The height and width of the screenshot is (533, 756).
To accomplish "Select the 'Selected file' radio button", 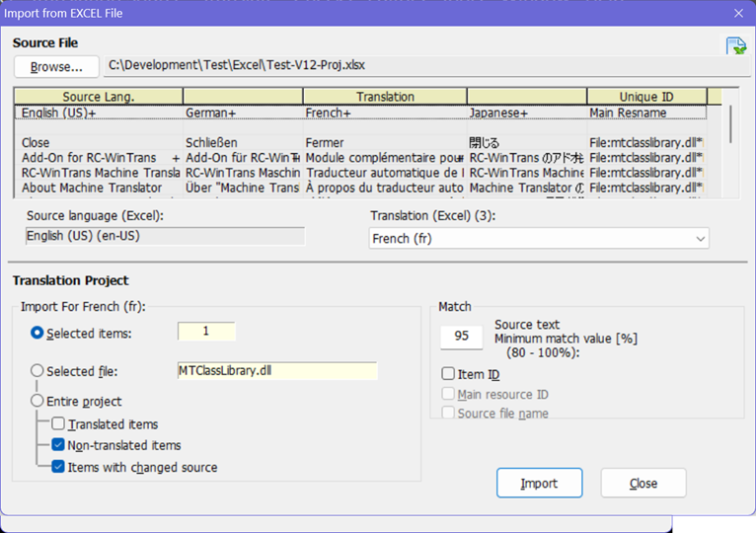I will [x=38, y=370].
